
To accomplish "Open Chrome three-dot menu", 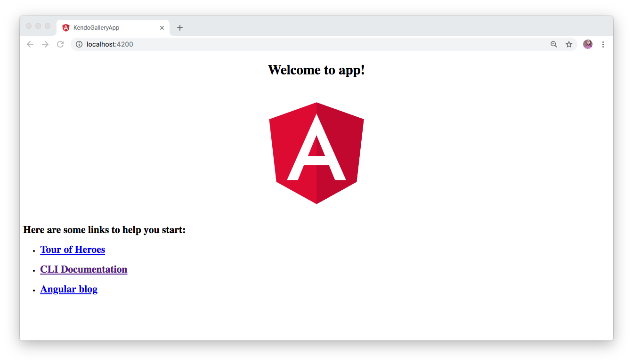I will point(603,44).
